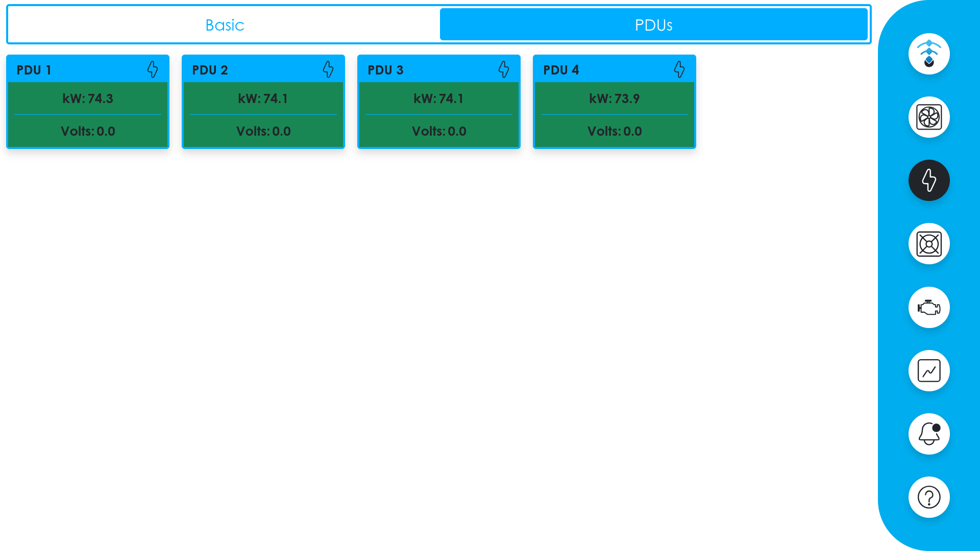
Task: Select the PDUs tab
Action: coord(654,24)
